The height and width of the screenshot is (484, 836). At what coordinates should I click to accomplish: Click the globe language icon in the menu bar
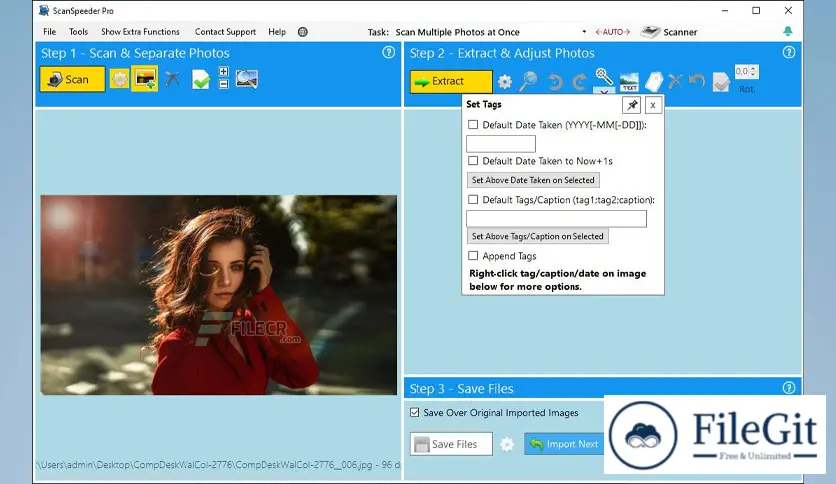point(303,32)
